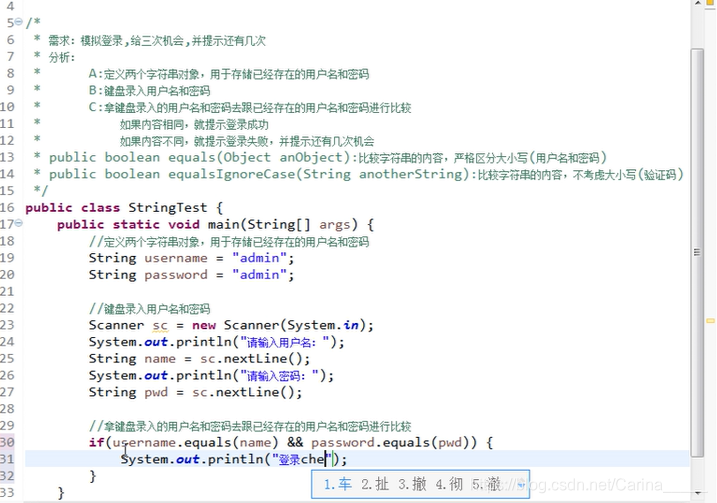Select IME candidate 5 澈
717x503 pixels.
click(x=486, y=484)
